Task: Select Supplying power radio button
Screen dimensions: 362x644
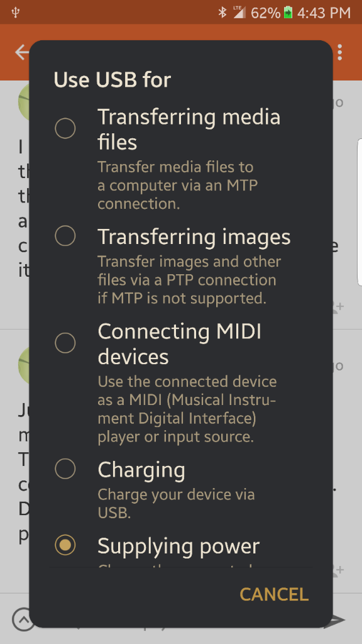Action: click(65, 545)
